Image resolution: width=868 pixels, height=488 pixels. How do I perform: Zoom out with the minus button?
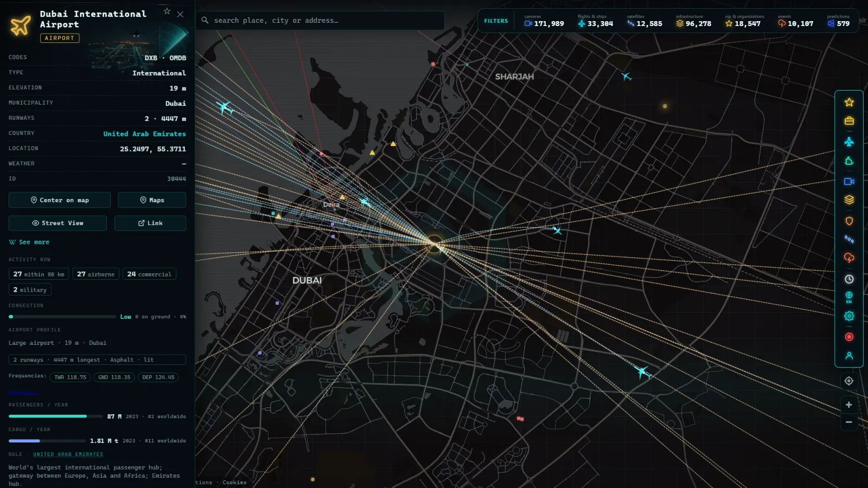[849, 422]
